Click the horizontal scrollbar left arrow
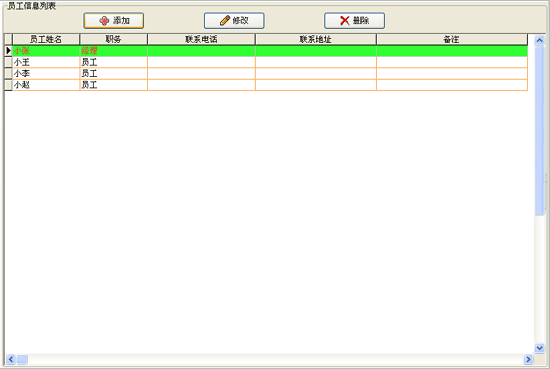Viewport: 550px width, 369px height. (x=11, y=359)
